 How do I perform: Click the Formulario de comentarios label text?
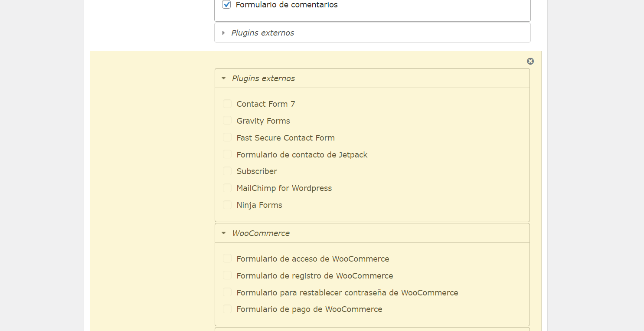(287, 5)
